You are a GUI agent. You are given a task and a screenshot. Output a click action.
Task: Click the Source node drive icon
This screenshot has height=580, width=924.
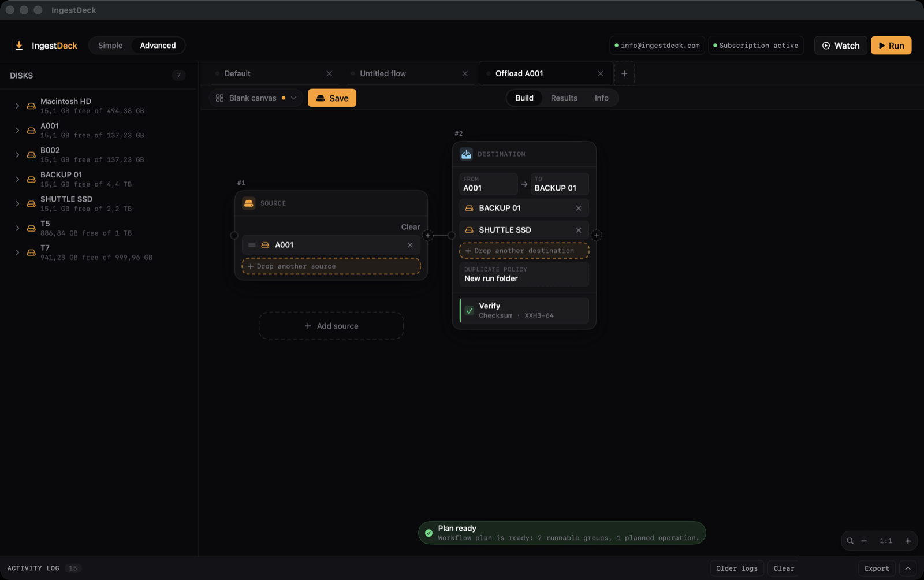point(249,203)
